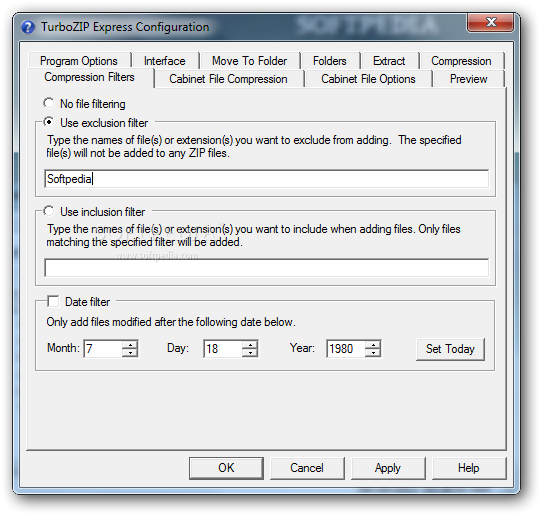The image size is (541, 515).
Task: Enable the Date filter checkbox
Action: 53,301
